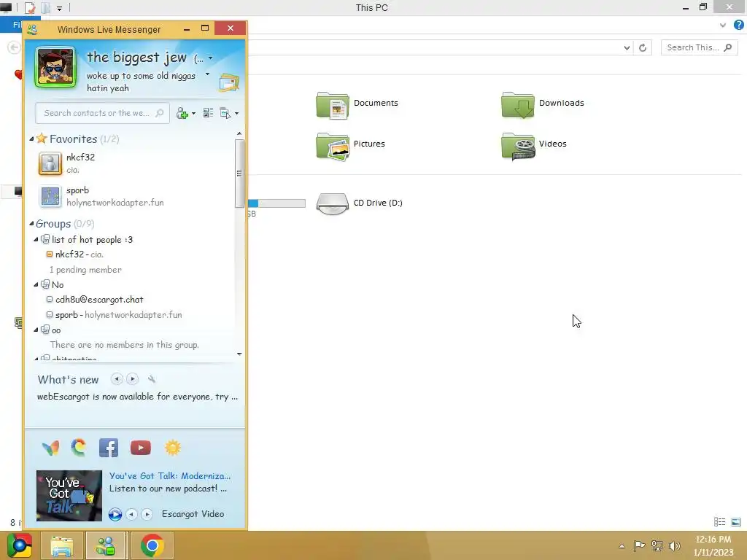Open the personal message dropdown arrow

[207, 74]
